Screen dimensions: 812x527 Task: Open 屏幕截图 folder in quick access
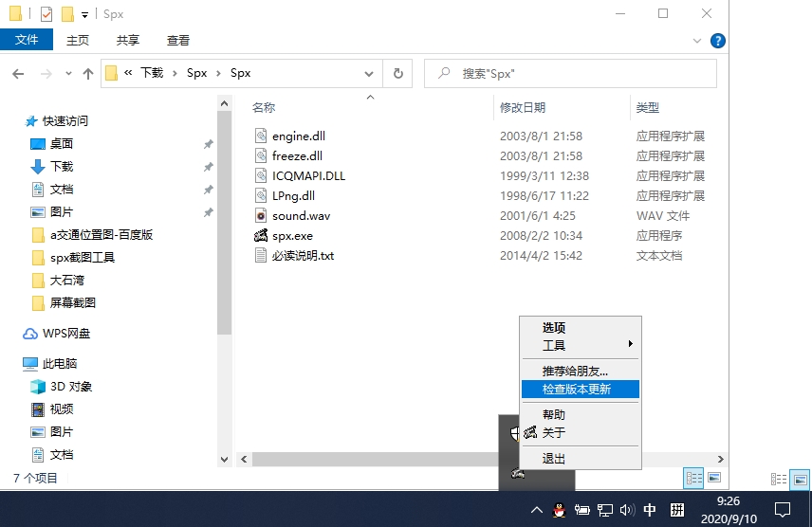tap(64, 303)
